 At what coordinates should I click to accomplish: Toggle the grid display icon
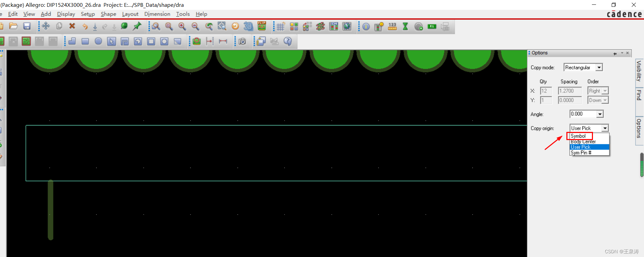280,27
